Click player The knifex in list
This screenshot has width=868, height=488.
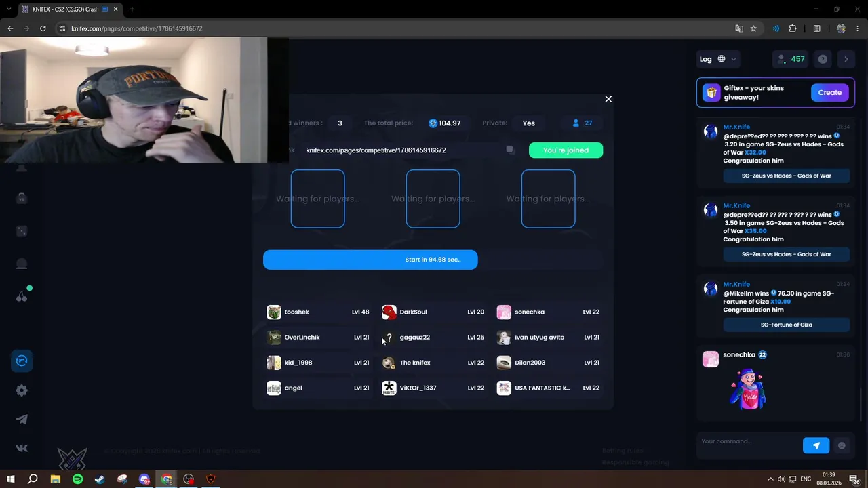433,363
